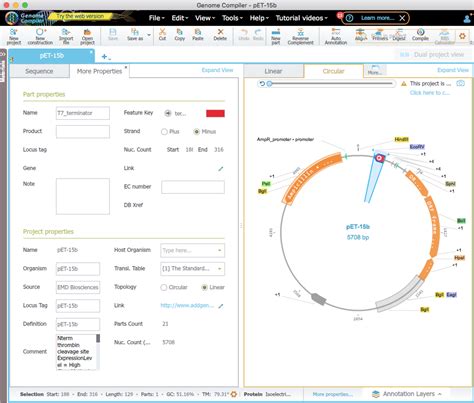This screenshot has height=403, width=474.
Task: Expand the Annotation Layers panel
Action: 407,394
